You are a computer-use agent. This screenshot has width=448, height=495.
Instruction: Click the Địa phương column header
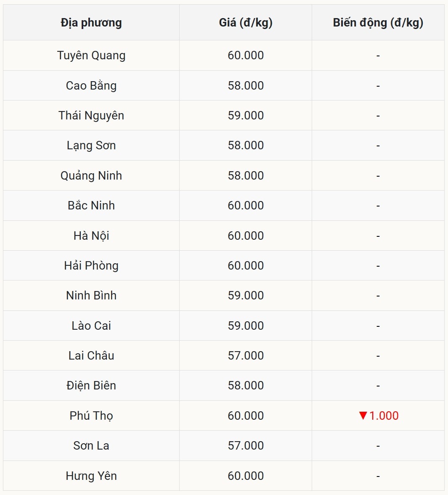(x=91, y=23)
